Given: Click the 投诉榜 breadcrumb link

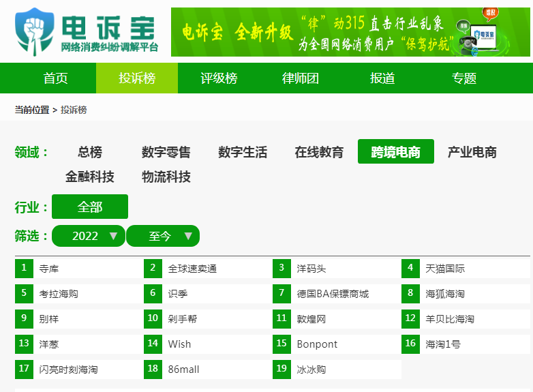Looking at the screenshot, I should coord(74,110).
